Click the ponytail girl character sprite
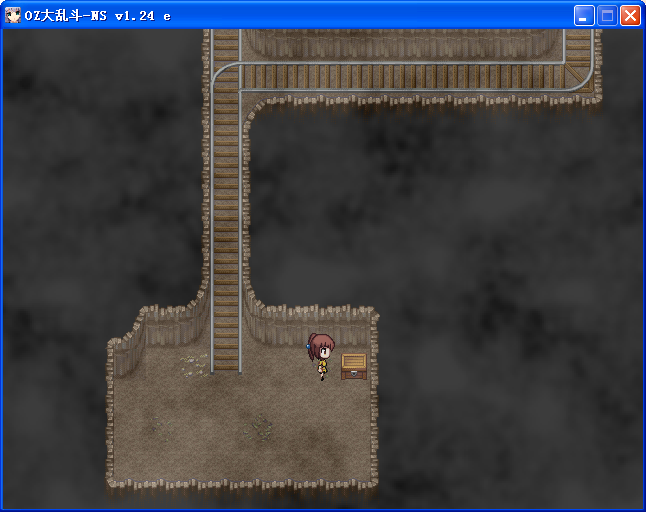 [321, 357]
